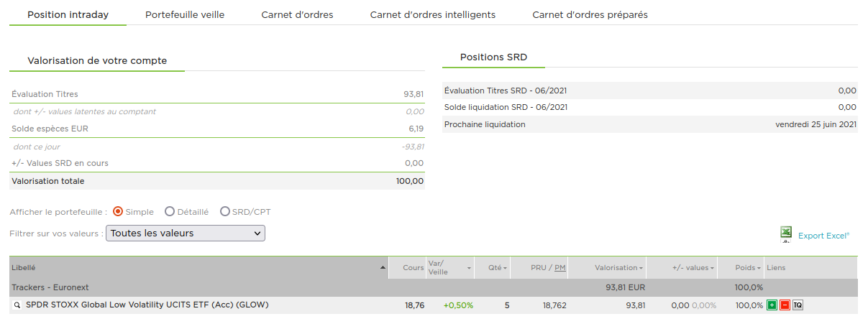Click the Export Excel link
The image size is (868, 324).
(x=823, y=236)
